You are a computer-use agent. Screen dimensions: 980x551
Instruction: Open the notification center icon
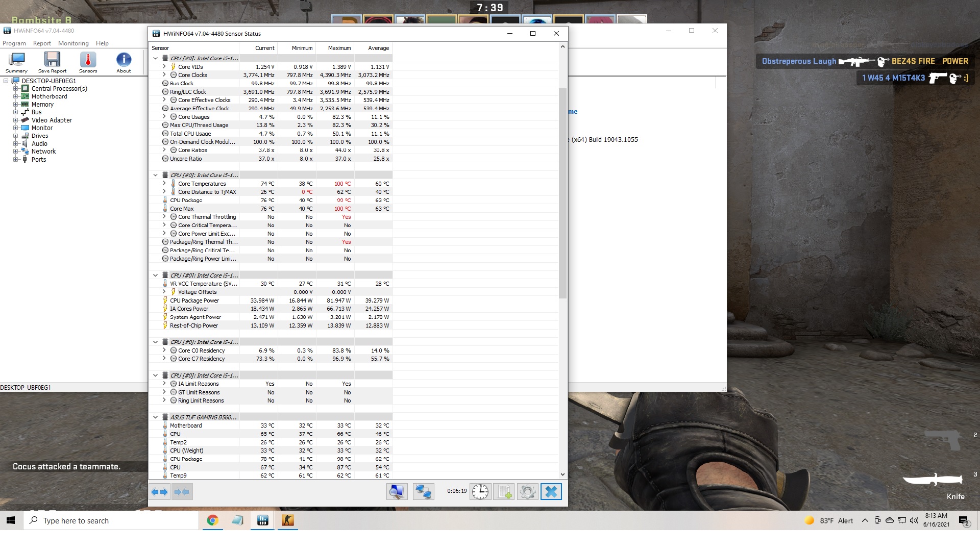tap(964, 521)
